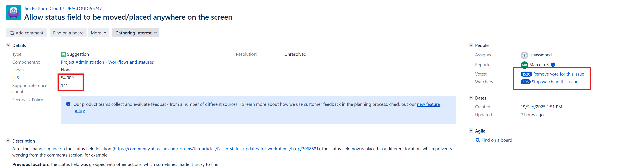Click the Find on a board button
This screenshot has height=168, width=644.
68,33
